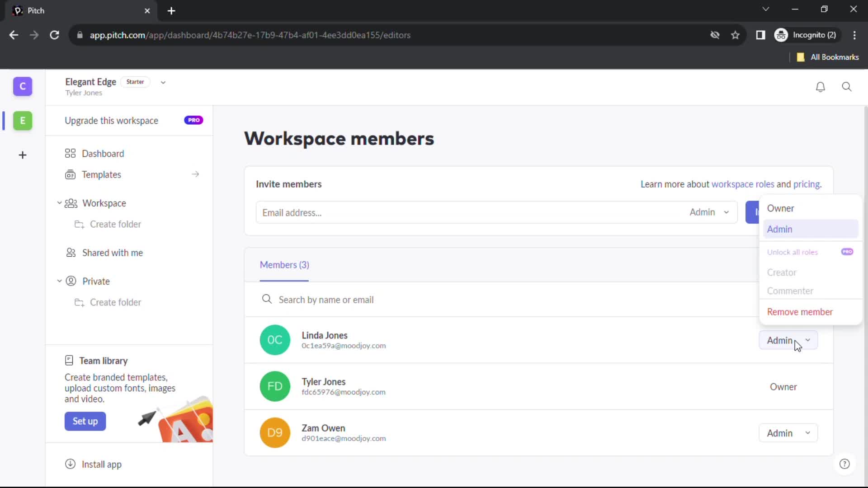
Task: Click the Install app icon
Action: pyautogui.click(x=70, y=464)
